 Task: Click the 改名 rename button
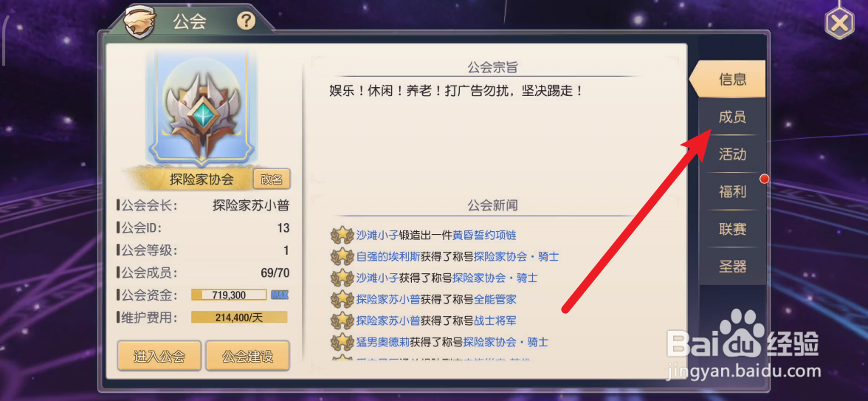272,179
